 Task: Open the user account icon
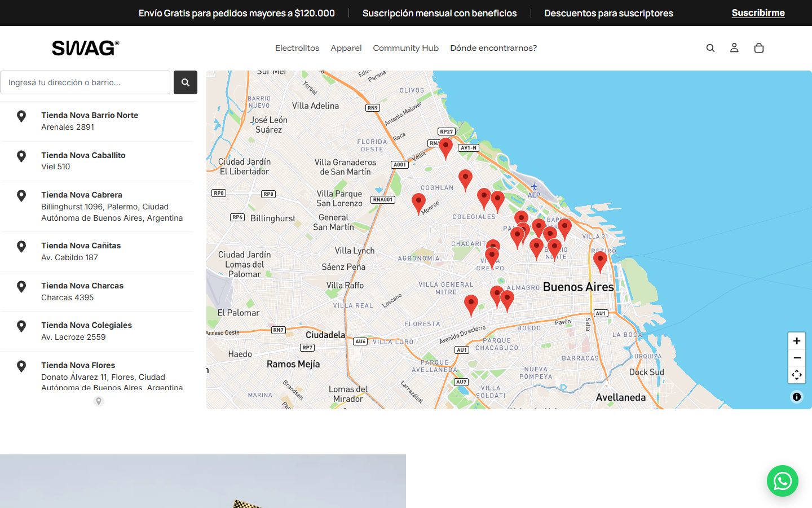click(x=734, y=48)
